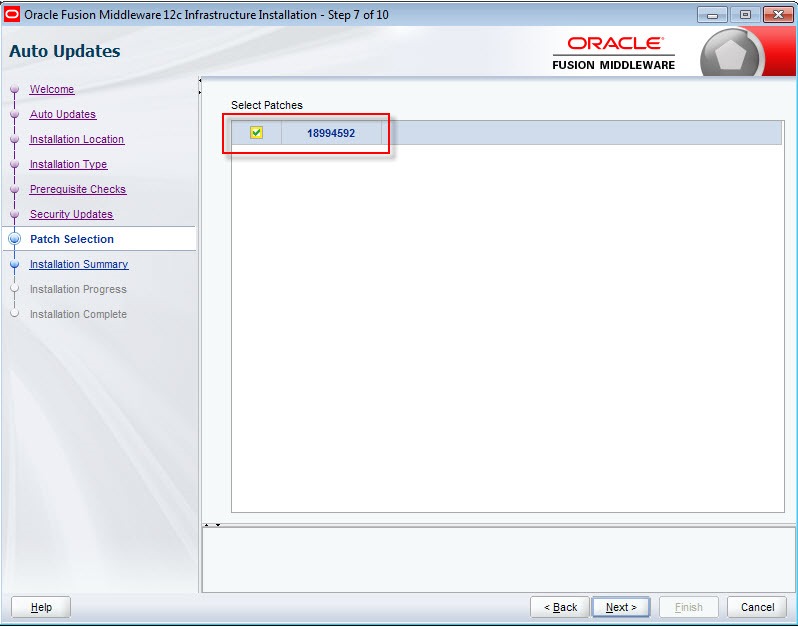Open Security Updates step
Viewport: 798px width, 630px height.
(71, 214)
